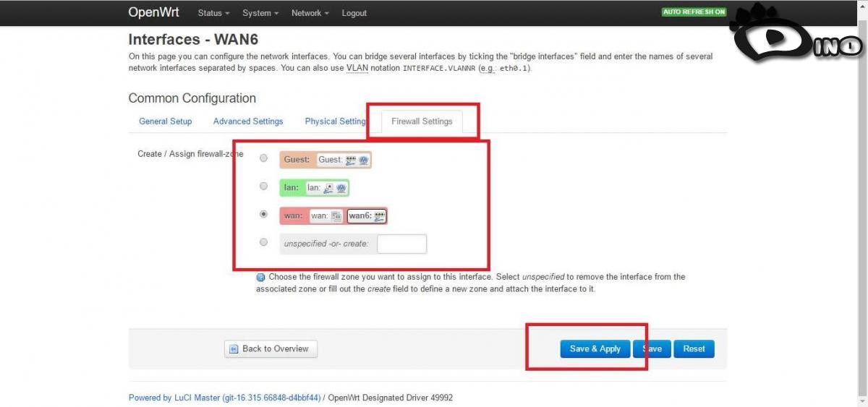
Task: Open the Status dropdown menu
Action: (x=213, y=13)
